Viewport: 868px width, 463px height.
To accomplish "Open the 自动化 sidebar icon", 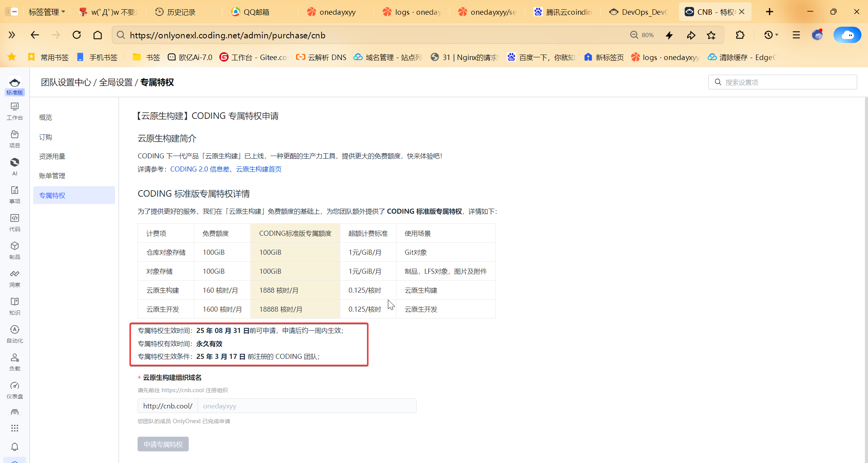I will [15, 334].
